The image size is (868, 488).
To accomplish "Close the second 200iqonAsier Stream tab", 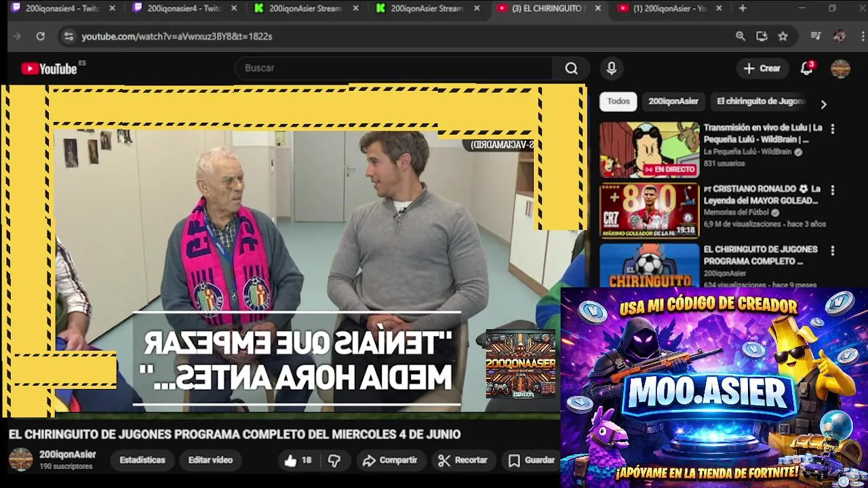I will [477, 9].
